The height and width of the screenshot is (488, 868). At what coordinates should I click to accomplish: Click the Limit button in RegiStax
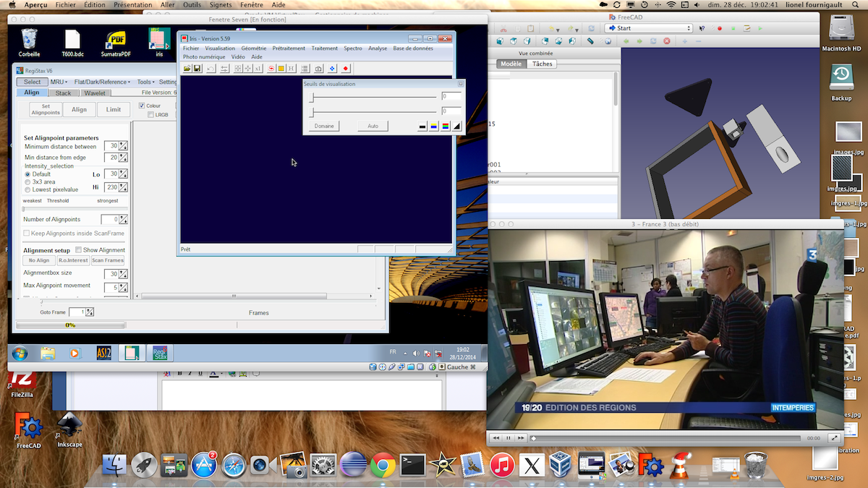[x=114, y=110]
